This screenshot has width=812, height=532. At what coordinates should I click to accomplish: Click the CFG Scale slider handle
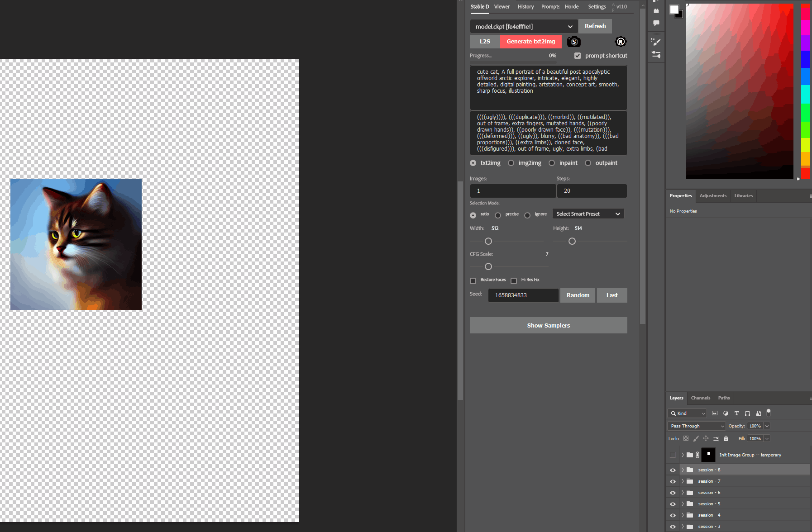click(x=488, y=266)
